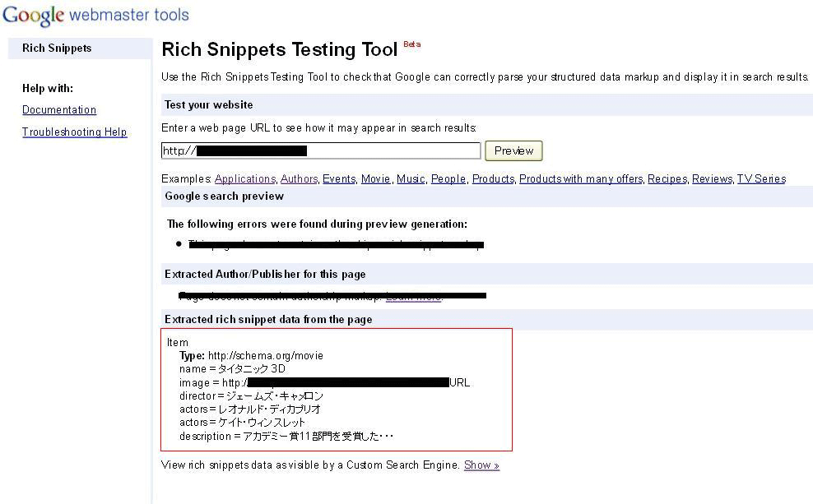Click the Rich Snippets Testing Tool heading
This screenshot has width=813, height=504.
pyautogui.click(x=280, y=49)
